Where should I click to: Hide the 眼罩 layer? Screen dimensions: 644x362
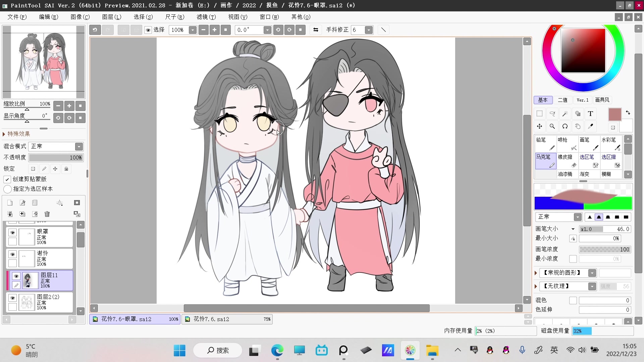[12, 233]
